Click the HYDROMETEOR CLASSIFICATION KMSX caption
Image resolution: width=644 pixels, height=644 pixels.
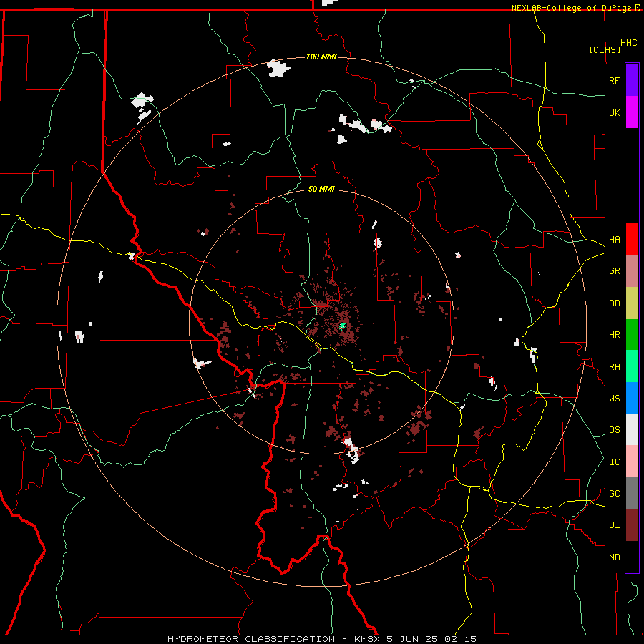[x=321, y=639]
